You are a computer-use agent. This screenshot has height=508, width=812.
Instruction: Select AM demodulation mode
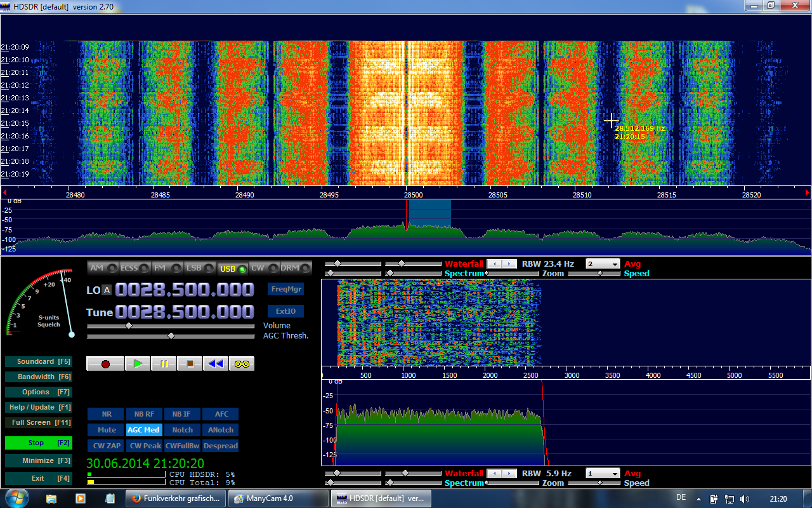pyautogui.click(x=103, y=268)
